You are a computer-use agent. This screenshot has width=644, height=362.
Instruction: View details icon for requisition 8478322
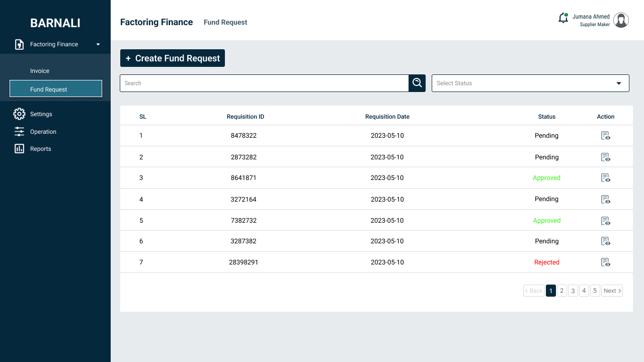coord(606,136)
